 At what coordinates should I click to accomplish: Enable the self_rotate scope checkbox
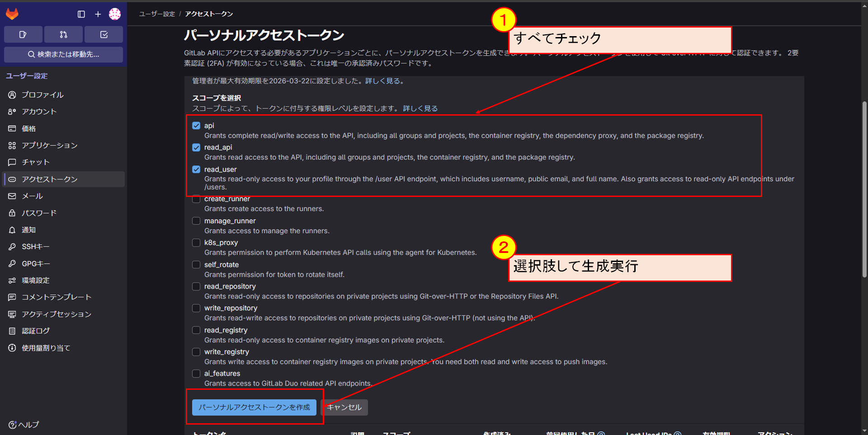[x=196, y=265]
